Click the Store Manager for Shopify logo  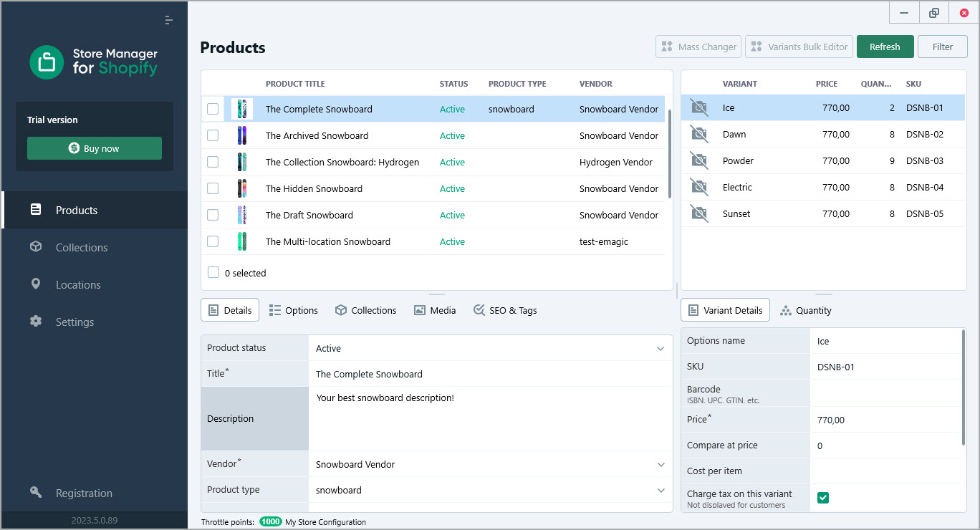pyautogui.click(x=94, y=62)
